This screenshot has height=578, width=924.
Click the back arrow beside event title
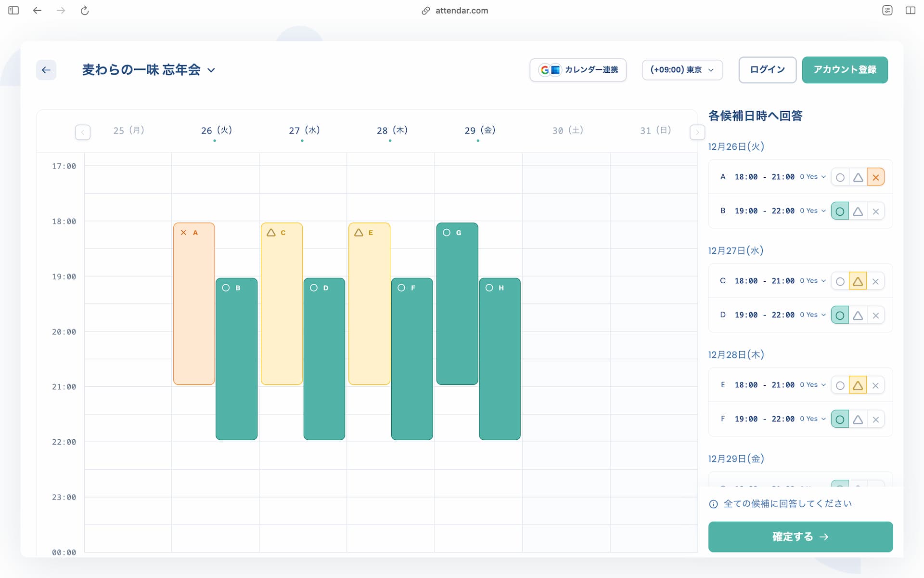pyautogui.click(x=46, y=70)
